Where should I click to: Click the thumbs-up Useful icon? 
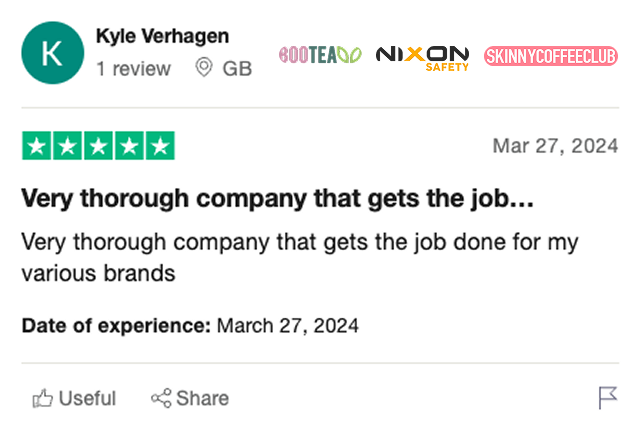43,398
